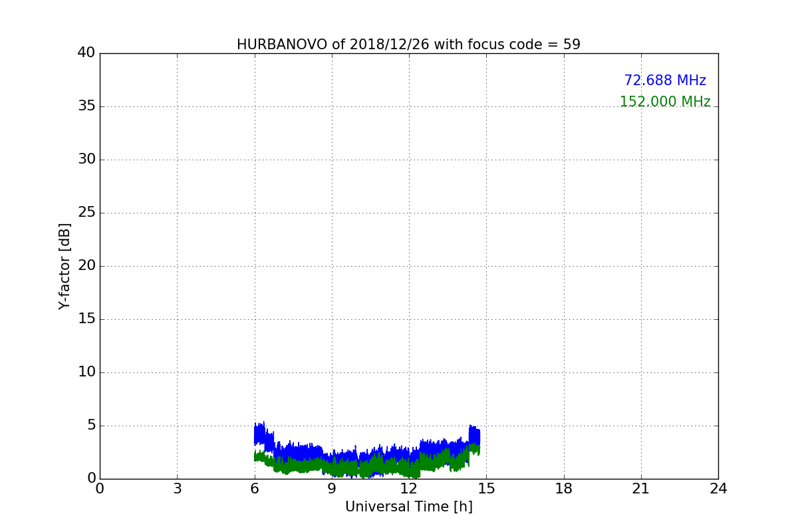Select the blue '72.688 MHz' legend label

pyautogui.click(x=665, y=80)
